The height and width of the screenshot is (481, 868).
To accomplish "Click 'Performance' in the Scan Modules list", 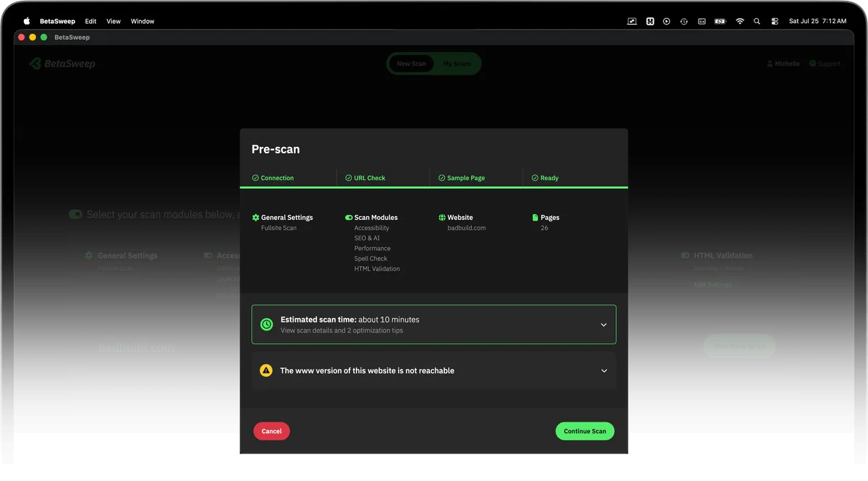I will click(373, 248).
